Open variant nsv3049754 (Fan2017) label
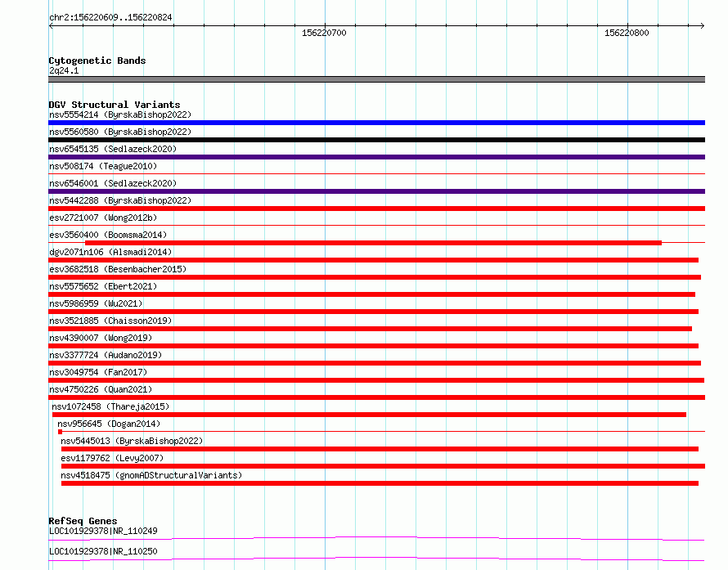 pos(98,372)
